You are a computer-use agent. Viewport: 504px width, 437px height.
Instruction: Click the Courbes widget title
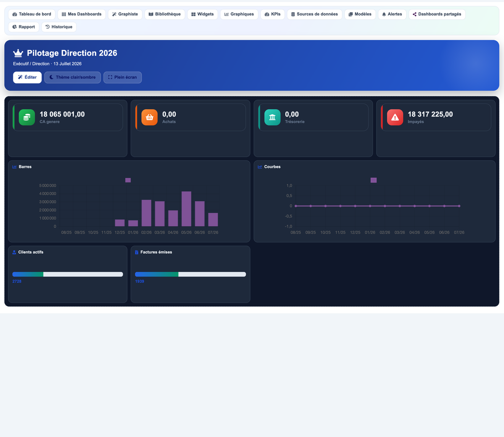[x=272, y=167]
